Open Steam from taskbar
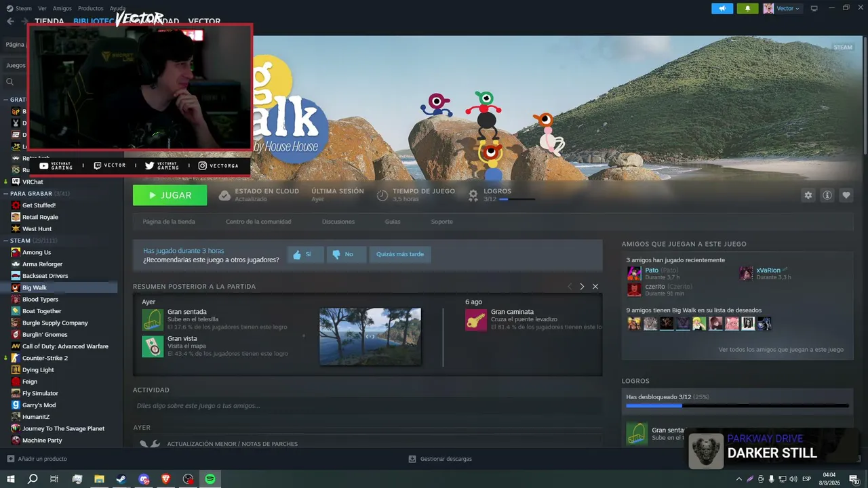 pyautogui.click(x=121, y=479)
